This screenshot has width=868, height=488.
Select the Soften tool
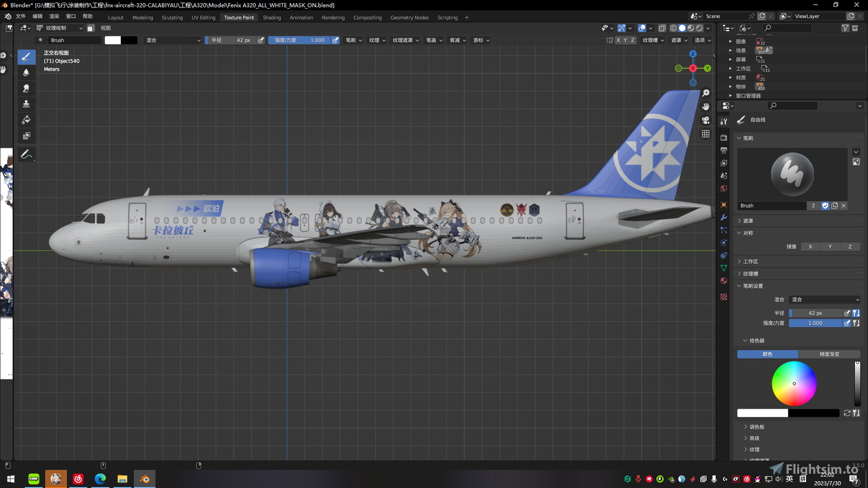click(26, 73)
